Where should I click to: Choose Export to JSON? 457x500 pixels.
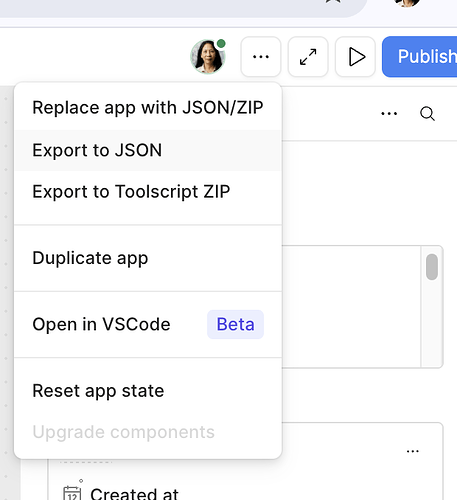(x=148, y=150)
